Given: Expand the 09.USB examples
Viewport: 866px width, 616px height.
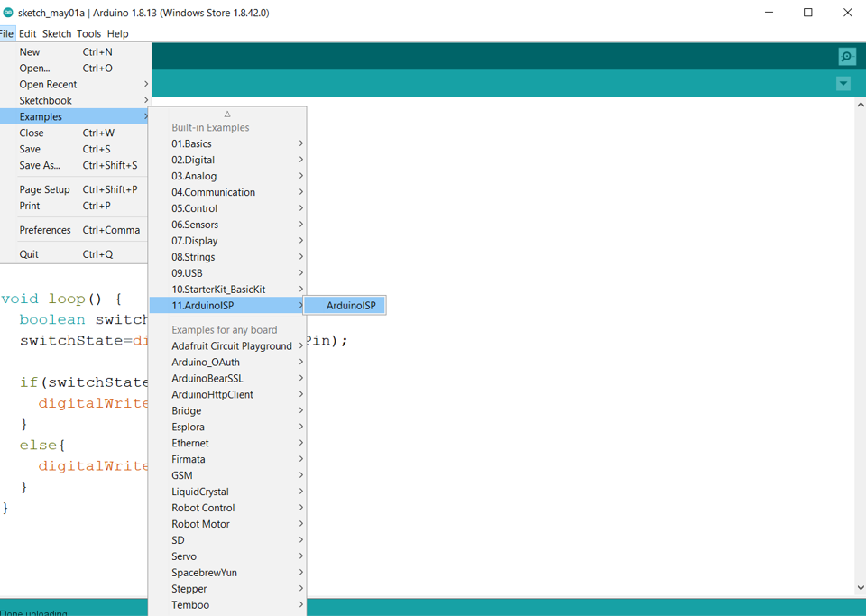Looking at the screenshot, I should [x=227, y=273].
